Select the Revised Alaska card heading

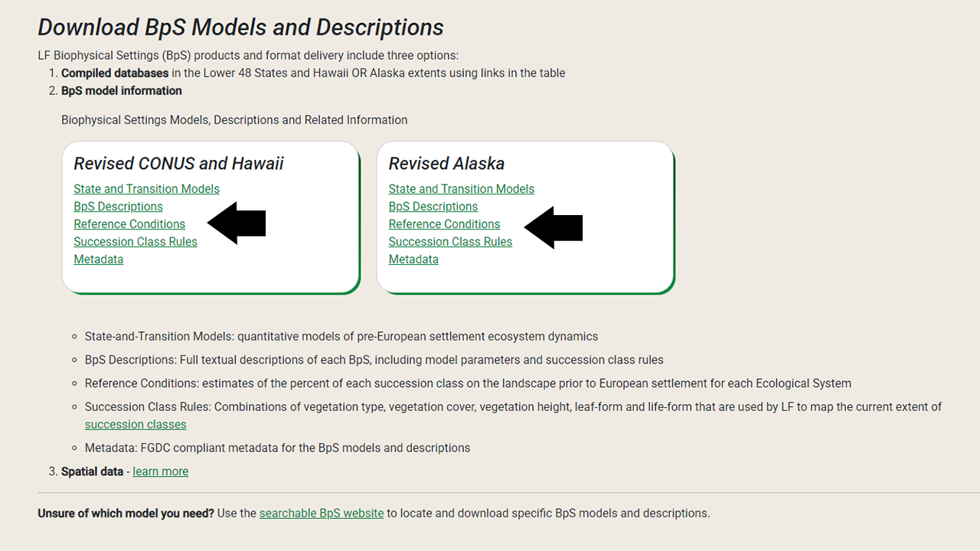(x=446, y=163)
